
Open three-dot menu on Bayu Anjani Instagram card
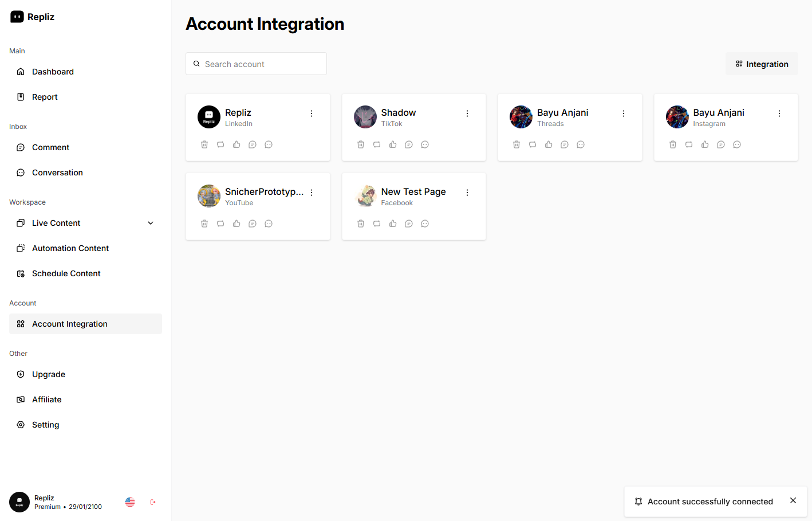tap(779, 113)
